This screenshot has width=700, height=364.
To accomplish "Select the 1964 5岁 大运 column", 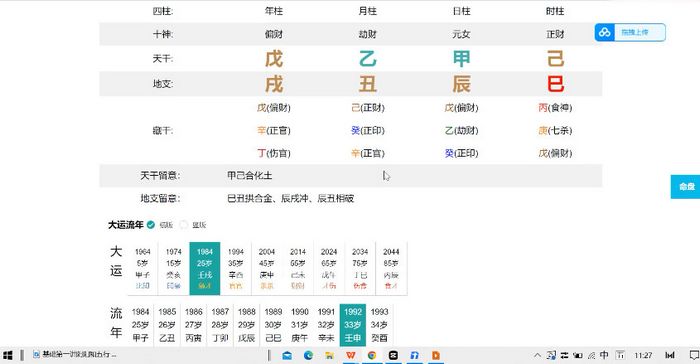I will tap(143, 268).
